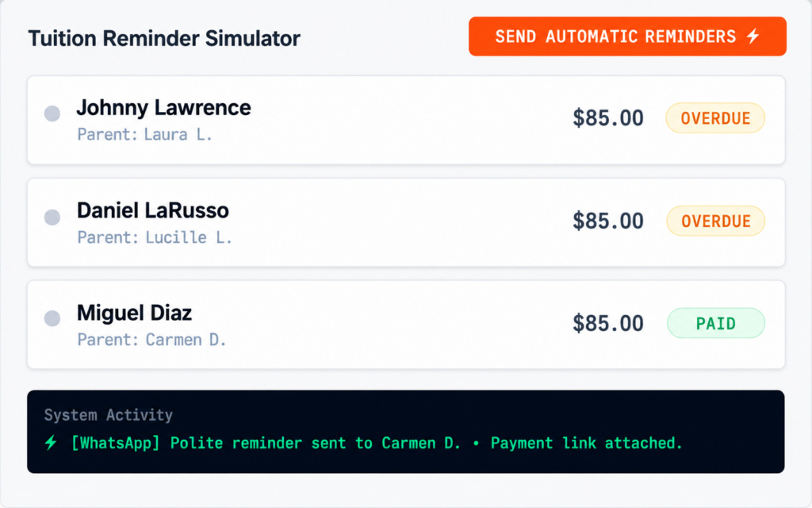Select the status dot beside Miguel Diaz
812x508 pixels.
tap(52, 318)
